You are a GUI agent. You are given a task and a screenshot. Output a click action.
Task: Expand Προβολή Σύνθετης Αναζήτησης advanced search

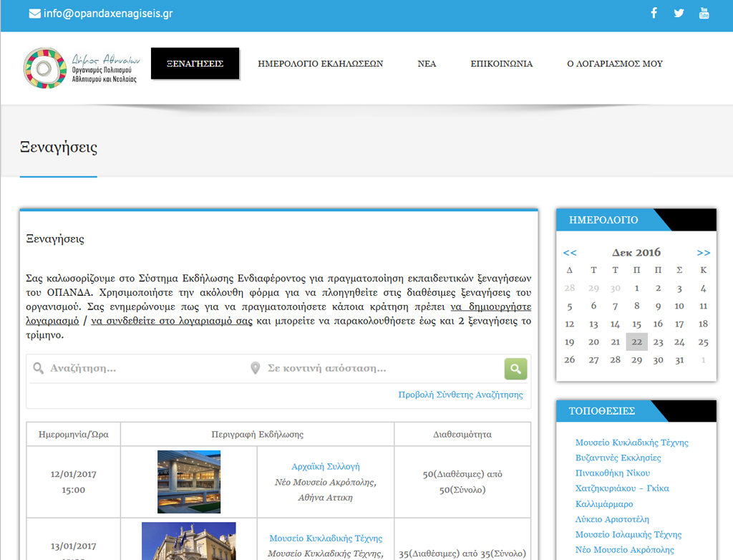pyautogui.click(x=460, y=395)
